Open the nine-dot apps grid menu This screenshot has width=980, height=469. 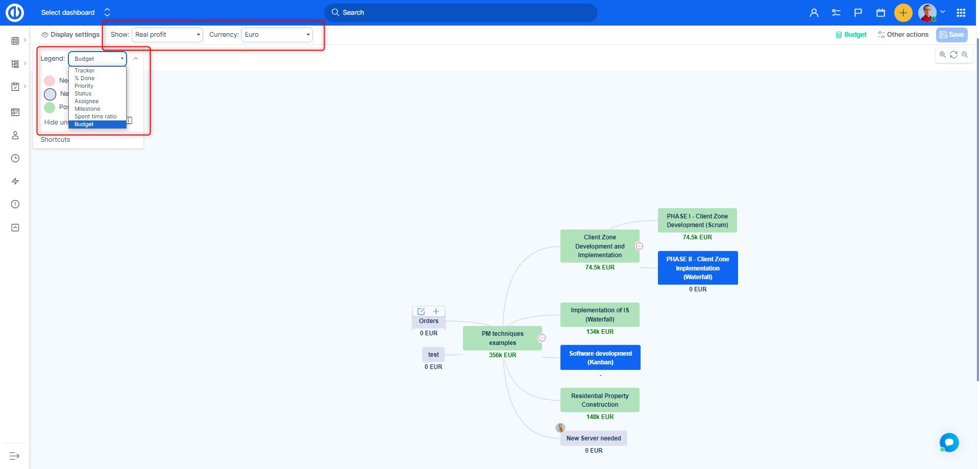coord(961,13)
